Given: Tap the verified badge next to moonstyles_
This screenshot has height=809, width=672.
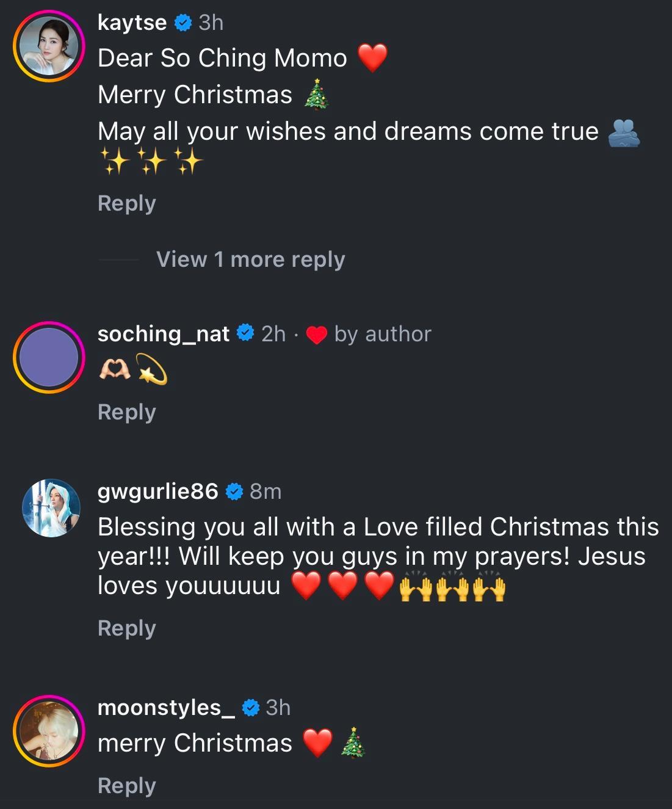Looking at the screenshot, I should pyautogui.click(x=251, y=707).
